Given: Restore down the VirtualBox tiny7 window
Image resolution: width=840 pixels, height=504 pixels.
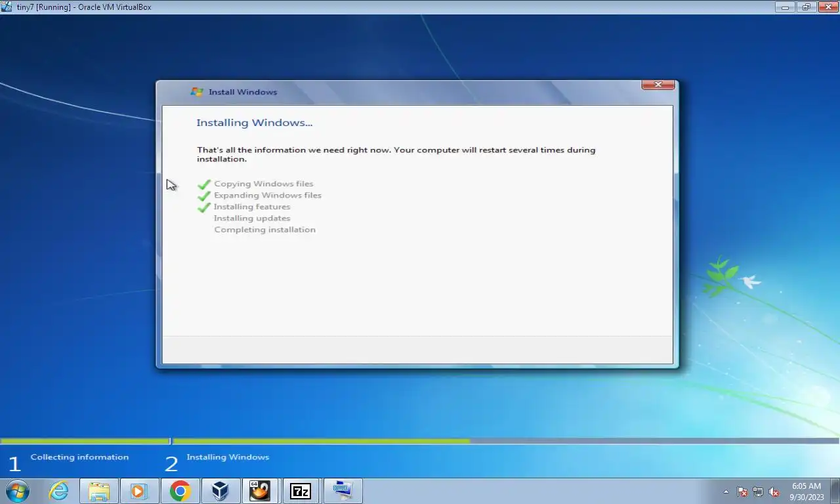Looking at the screenshot, I should click(x=807, y=7).
